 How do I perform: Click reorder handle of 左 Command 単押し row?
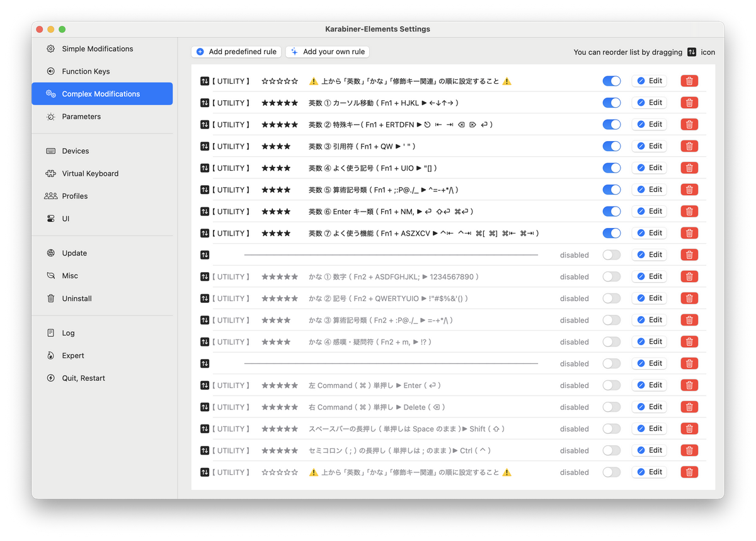pos(205,385)
